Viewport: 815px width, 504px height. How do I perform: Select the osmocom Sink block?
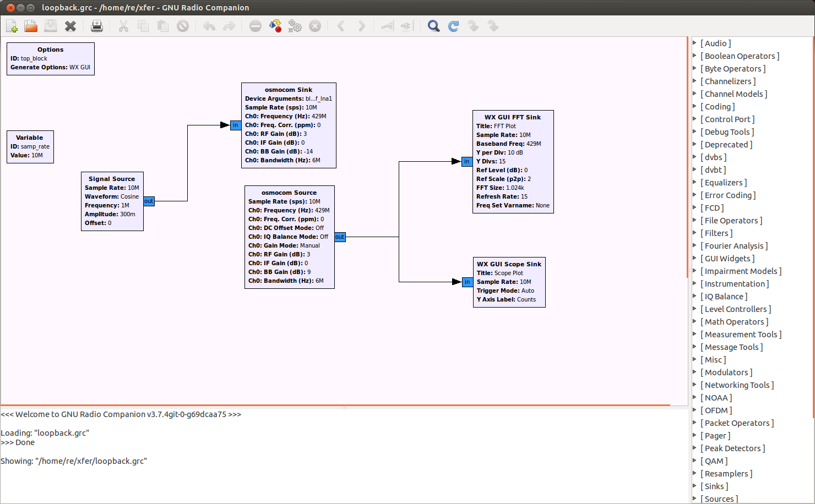pos(289,125)
